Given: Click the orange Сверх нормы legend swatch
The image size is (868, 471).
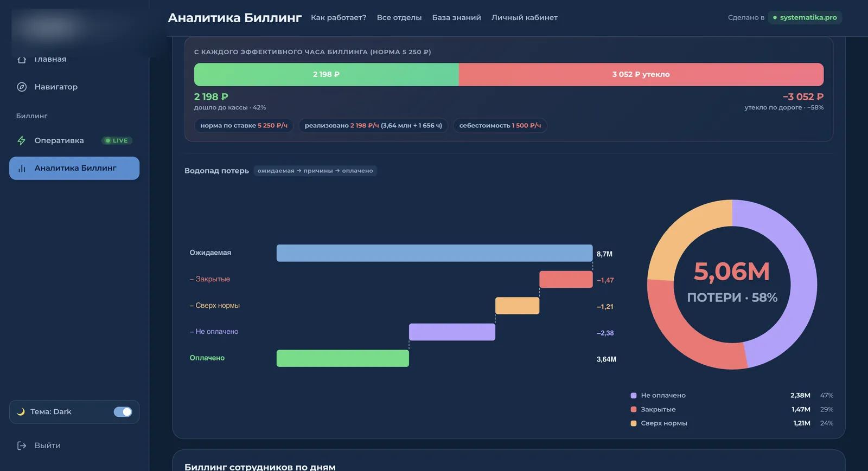Looking at the screenshot, I should coord(633,423).
